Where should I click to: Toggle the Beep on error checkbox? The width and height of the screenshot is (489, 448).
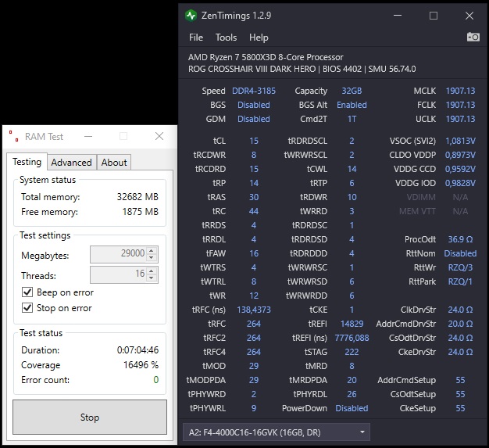[27, 292]
